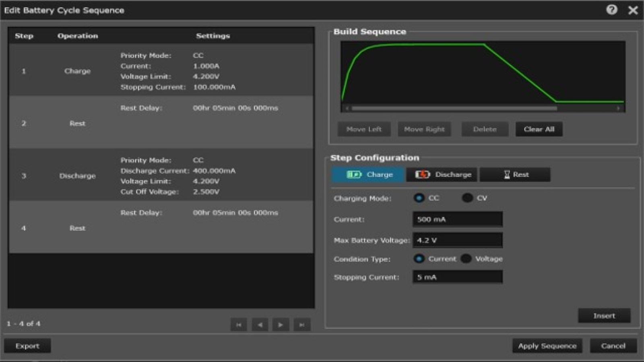This screenshot has width=644, height=362.
Task: Click the right arrow of the graph scrollbar
Action: click(619, 108)
